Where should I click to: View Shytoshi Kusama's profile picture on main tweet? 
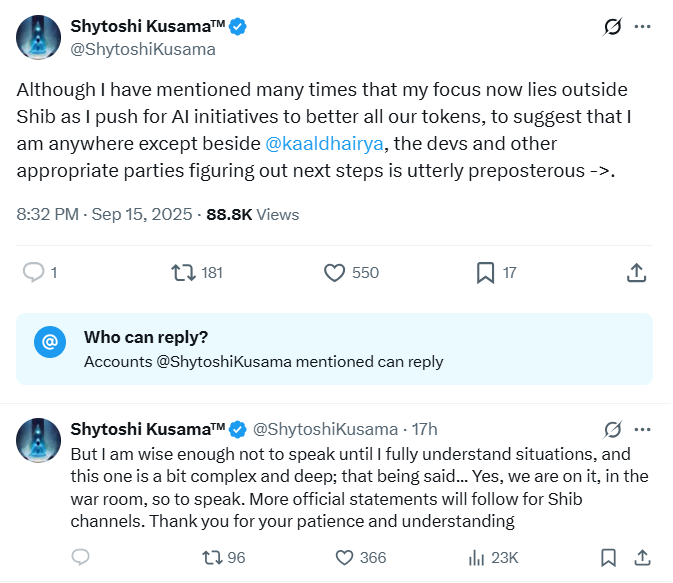[39, 37]
